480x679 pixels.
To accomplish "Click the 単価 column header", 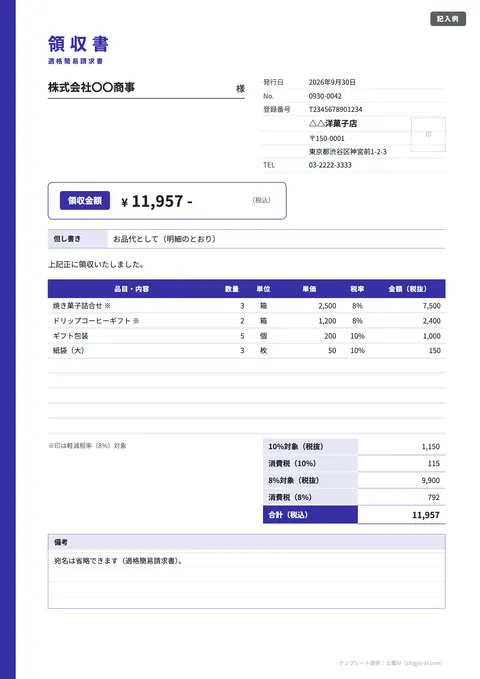I will click(x=309, y=289).
